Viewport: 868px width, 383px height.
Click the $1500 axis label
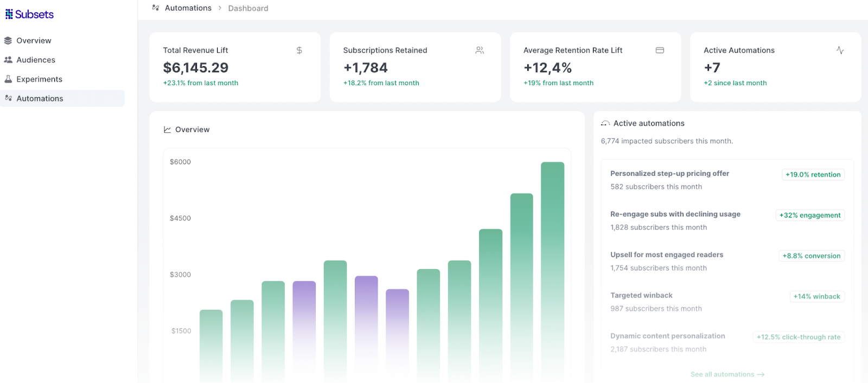181,331
